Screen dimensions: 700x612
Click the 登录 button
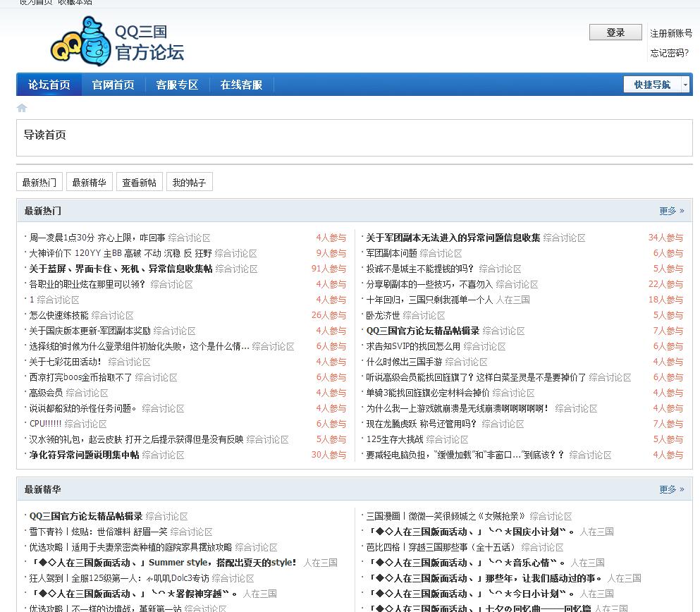click(615, 32)
